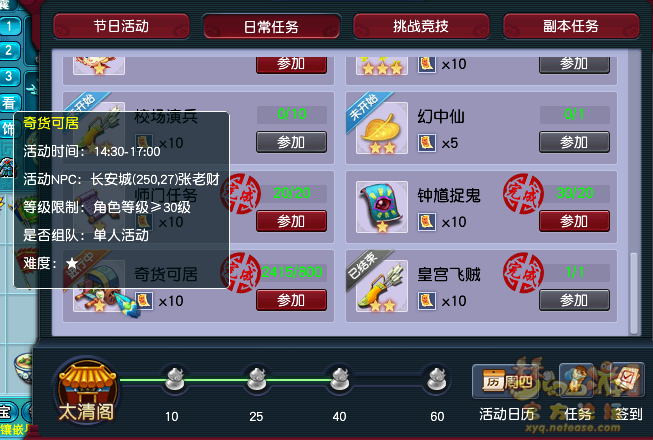Click the 太清阁 pavilion icon
Screen dimensions: 653x440
point(87,391)
